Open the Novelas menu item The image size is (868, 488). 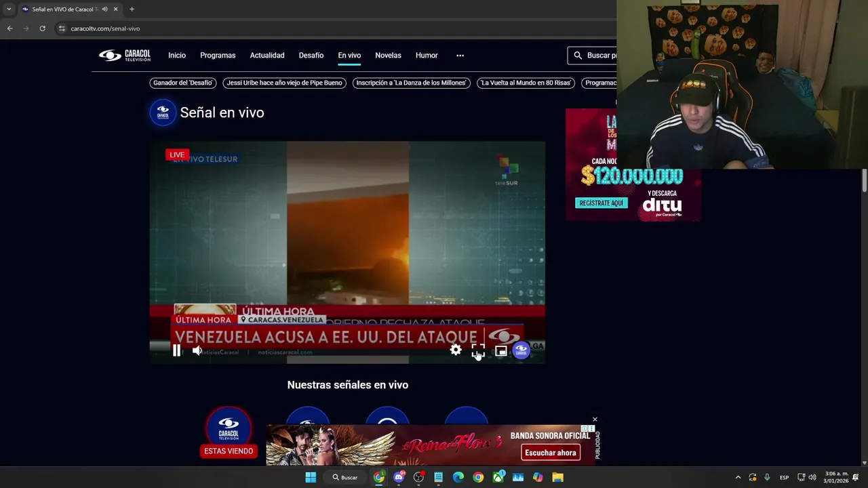coord(388,56)
